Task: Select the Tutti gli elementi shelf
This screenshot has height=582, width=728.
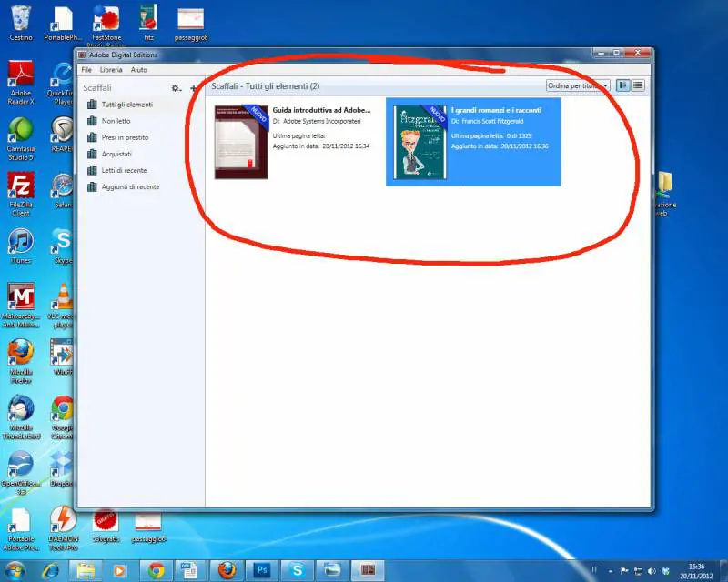Action: (x=127, y=105)
